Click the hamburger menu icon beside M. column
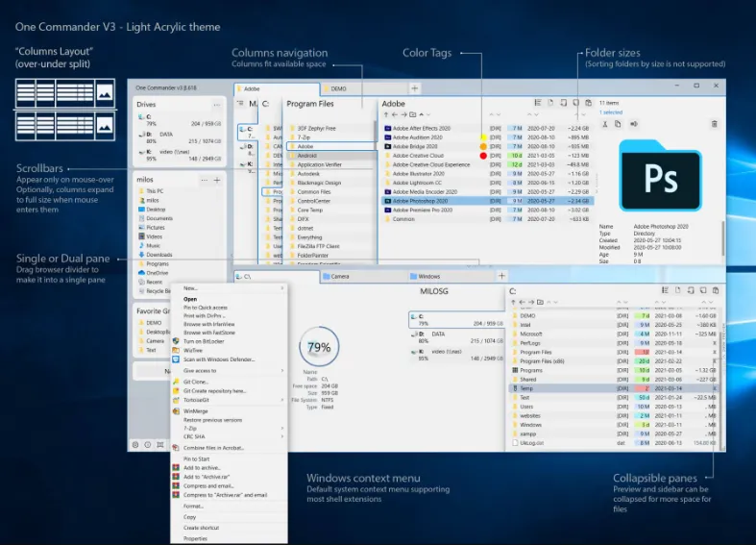 (x=240, y=103)
